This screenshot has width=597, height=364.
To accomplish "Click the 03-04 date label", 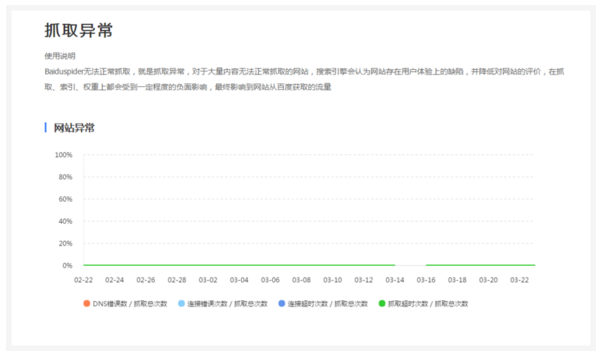I will pyautogui.click(x=239, y=280).
